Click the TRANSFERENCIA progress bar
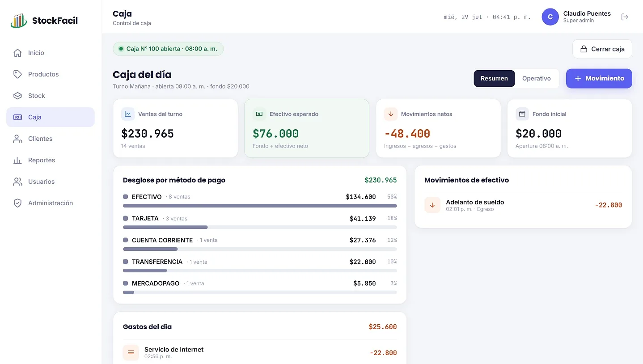Viewport: 643px width, 364px height. (x=260, y=271)
